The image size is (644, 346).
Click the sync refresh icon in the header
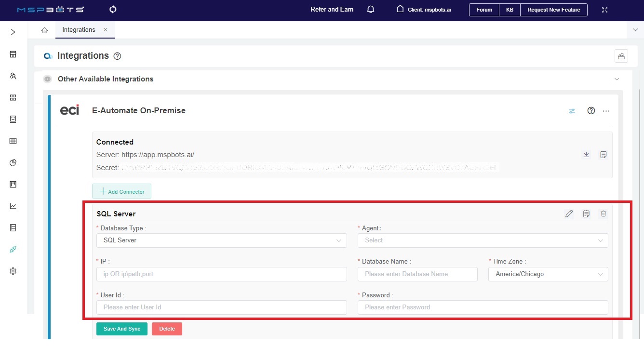pyautogui.click(x=112, y=9)
